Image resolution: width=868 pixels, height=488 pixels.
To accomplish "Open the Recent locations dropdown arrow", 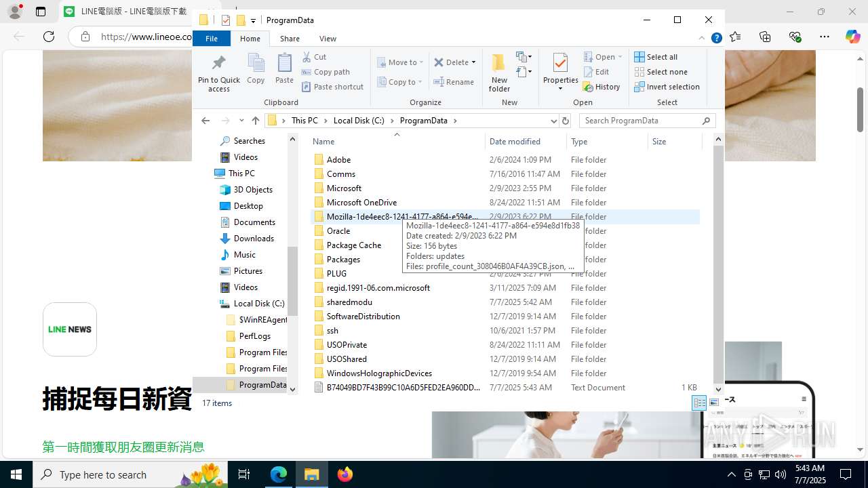I will coord(241,121).
